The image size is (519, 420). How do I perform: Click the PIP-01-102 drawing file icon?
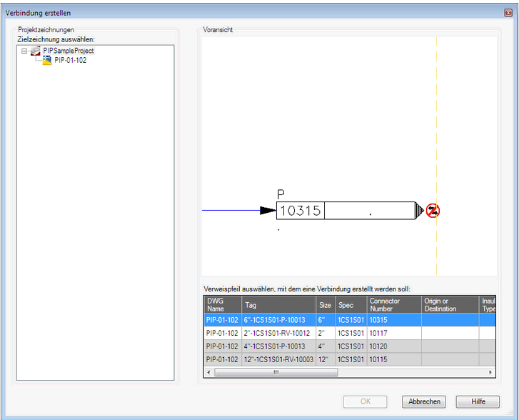47,60
